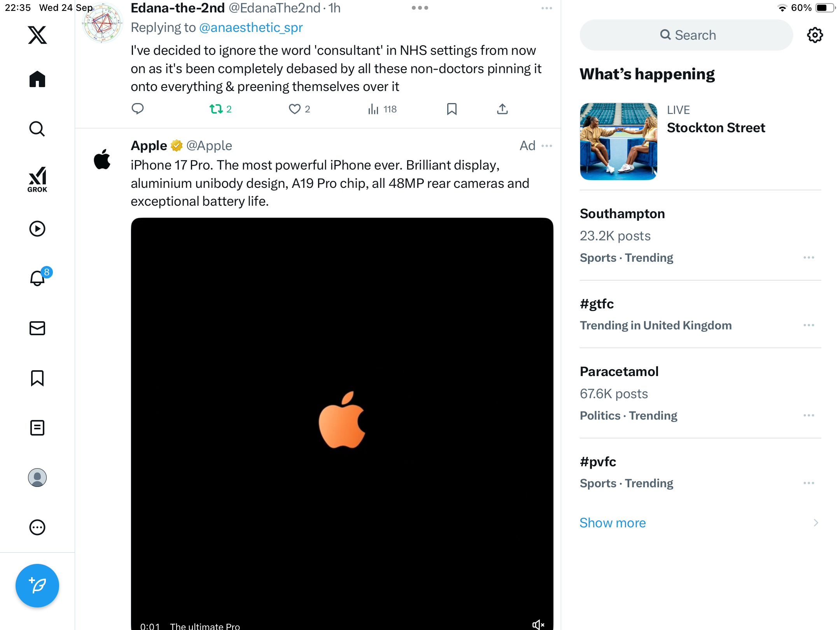Viewport: 840px width, 630px height.
Task: Toggle like on Edana-the-2nd's reply
Action: [295, 109]
